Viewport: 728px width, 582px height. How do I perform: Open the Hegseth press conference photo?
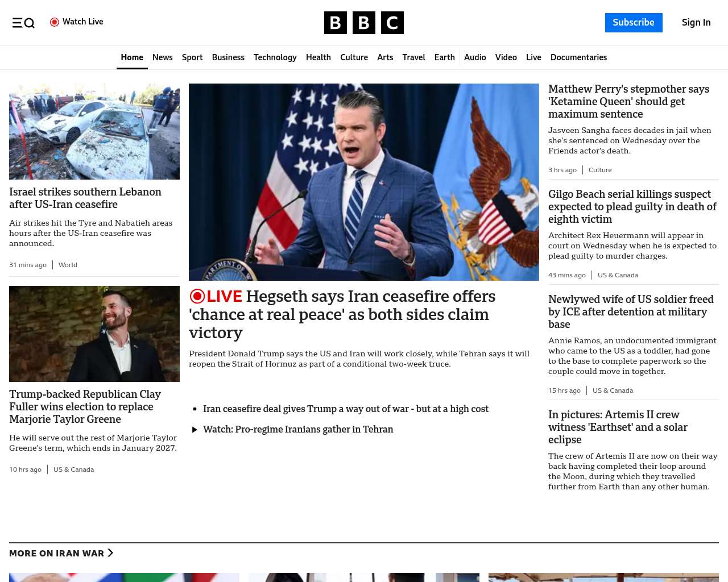click(x=364, y=182)
